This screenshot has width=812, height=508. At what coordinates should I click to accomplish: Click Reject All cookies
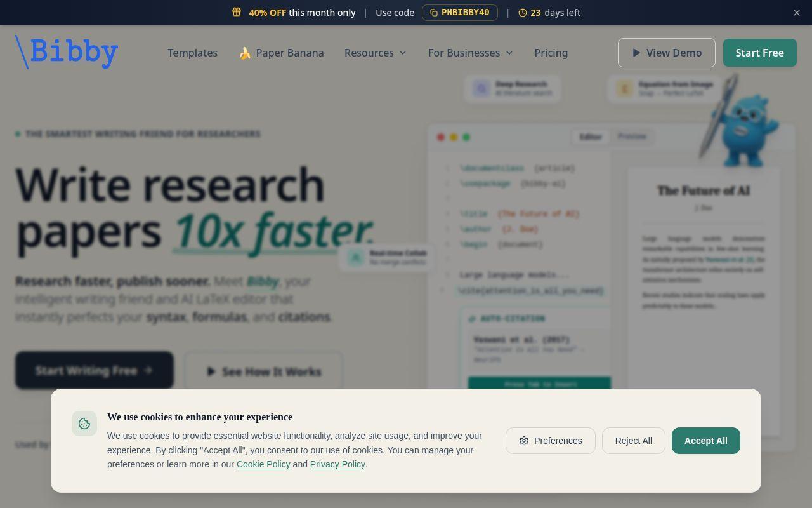tap(633, 441)
